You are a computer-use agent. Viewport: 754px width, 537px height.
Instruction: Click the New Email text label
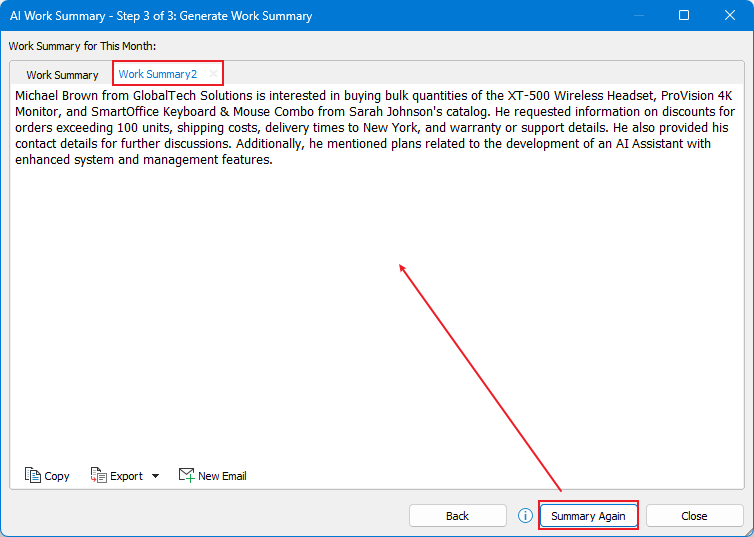(222, 476)
